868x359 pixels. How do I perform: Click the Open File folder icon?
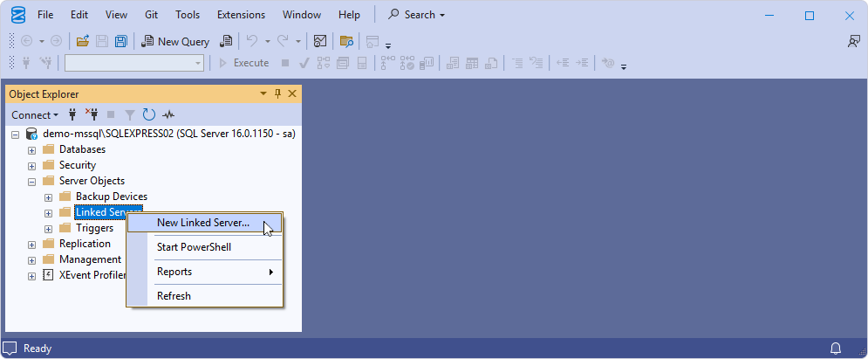[83, 41]
